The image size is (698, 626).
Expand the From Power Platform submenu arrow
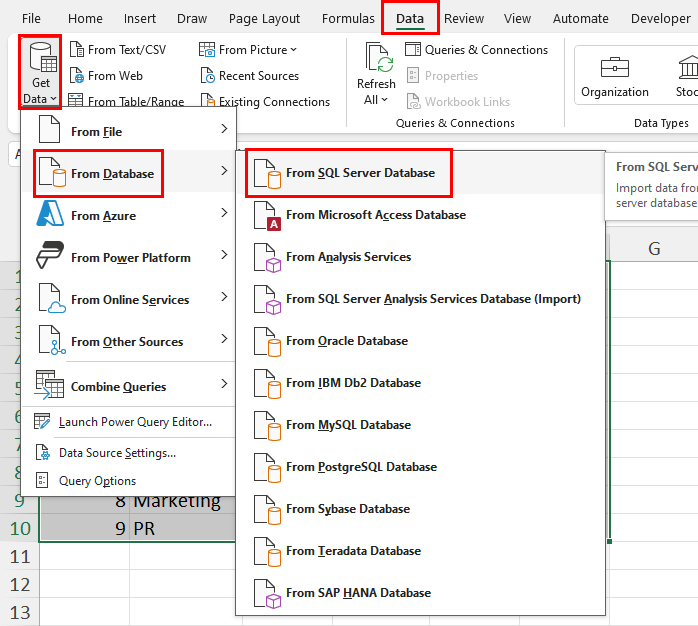click(224, 255)
